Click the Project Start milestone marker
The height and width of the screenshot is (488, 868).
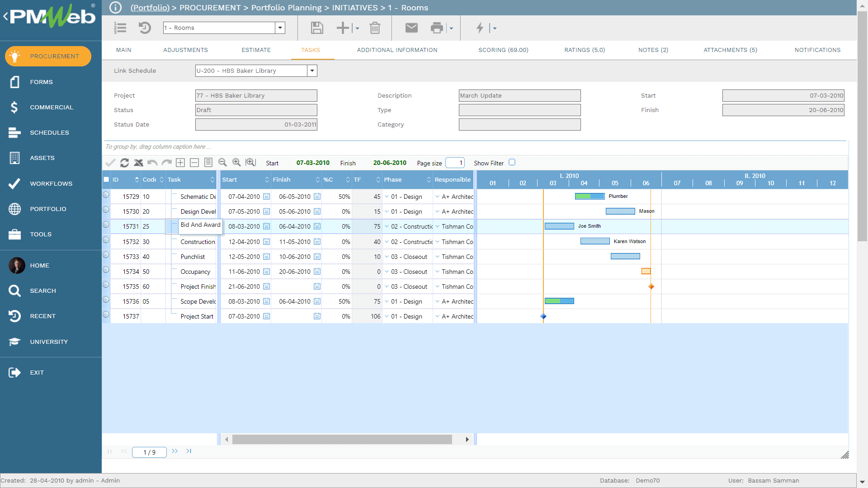click(544, 316)
